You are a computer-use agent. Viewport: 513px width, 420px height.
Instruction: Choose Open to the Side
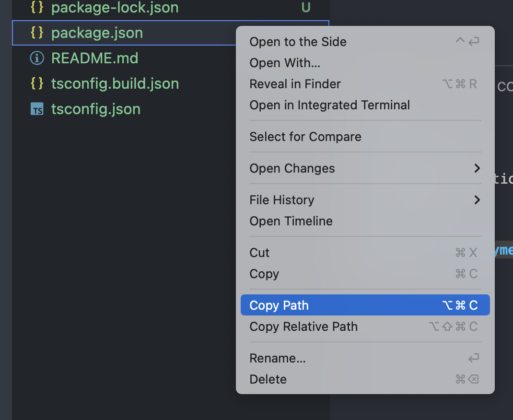pyautogui.click(x=298, y=42)
